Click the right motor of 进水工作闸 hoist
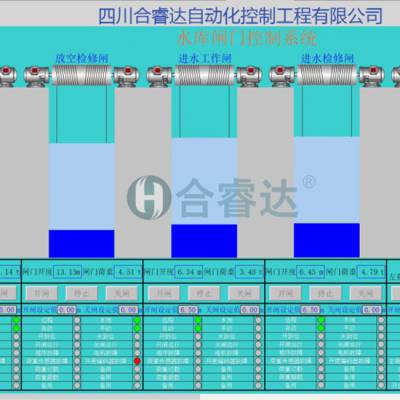The width and height of the screenshot is (400, 400). point(249,76)
